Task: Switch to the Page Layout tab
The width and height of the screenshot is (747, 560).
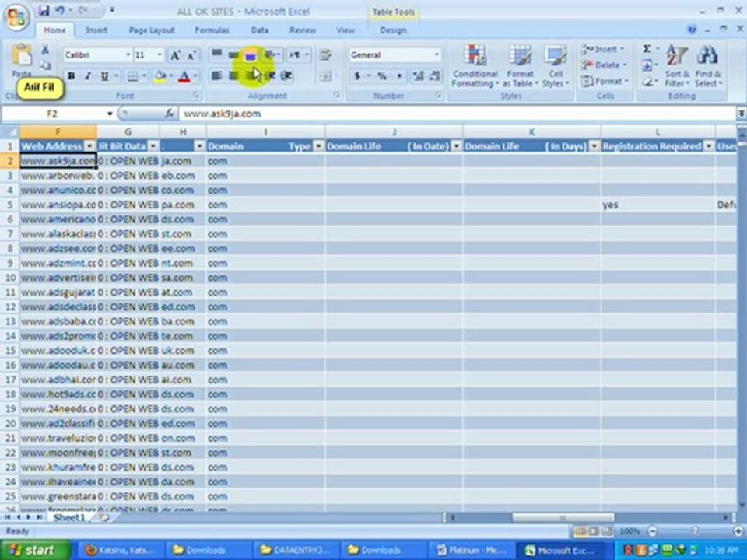Action: coord(152,30)
